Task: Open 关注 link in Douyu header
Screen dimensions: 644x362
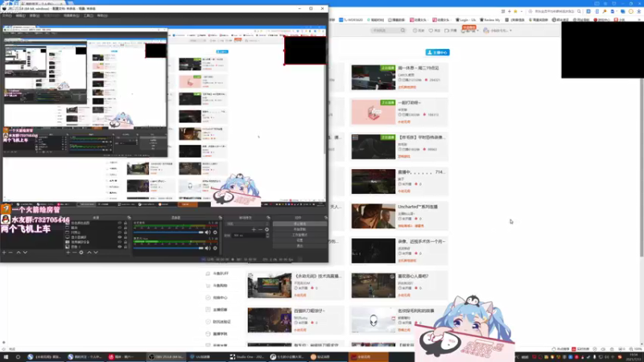Action: point(434,31)
